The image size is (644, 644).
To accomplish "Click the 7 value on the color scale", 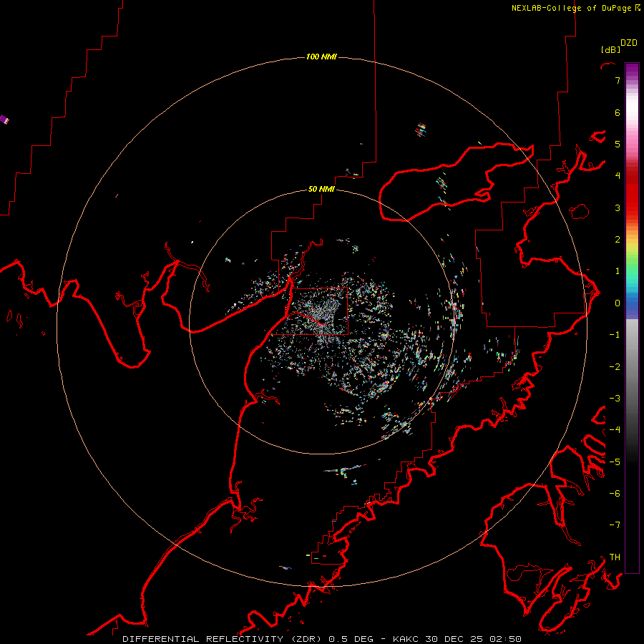I will coord(618,80).
